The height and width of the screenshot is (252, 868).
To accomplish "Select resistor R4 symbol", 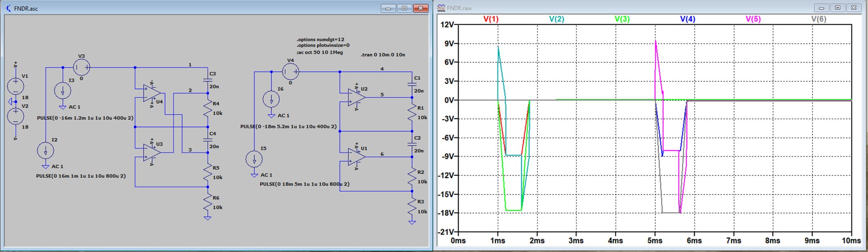I will coord(207,109).
